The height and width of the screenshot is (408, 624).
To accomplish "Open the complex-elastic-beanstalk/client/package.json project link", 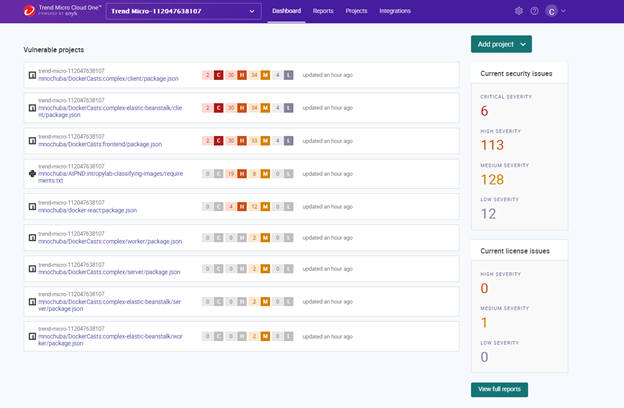I will point(110,111).
